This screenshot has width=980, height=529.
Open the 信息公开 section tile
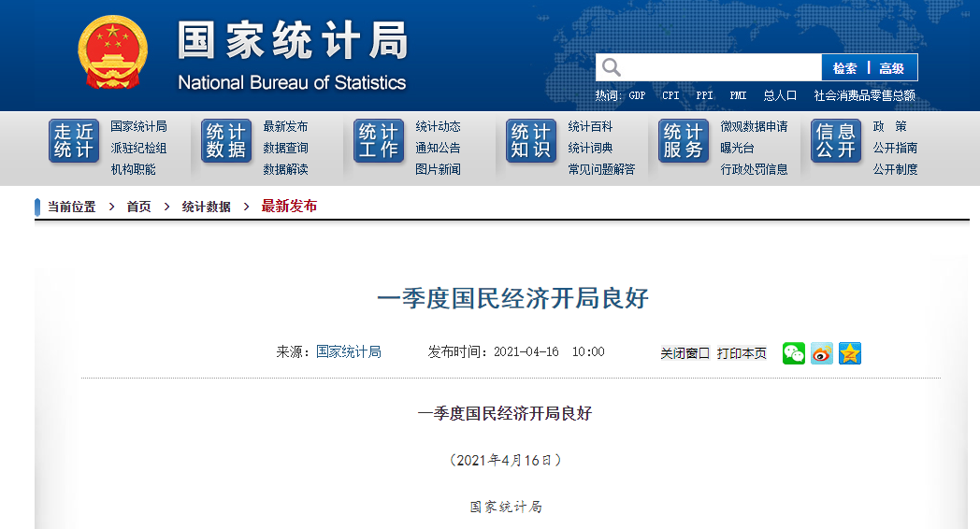click(x=836, y=141)
